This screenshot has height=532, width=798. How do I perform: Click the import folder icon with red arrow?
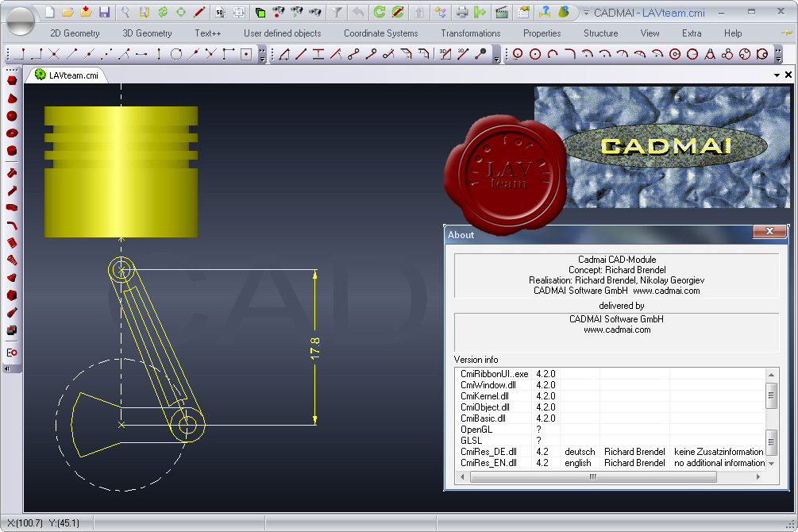coord(86,12)
